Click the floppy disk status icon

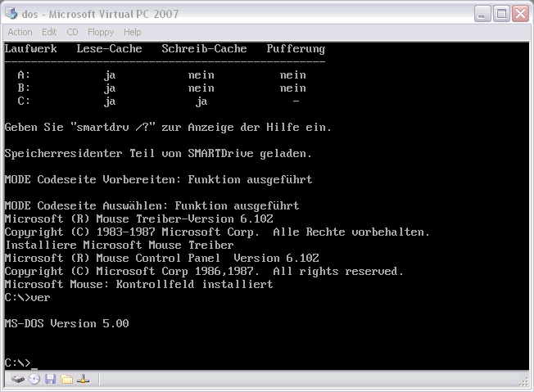pos(51,379)
